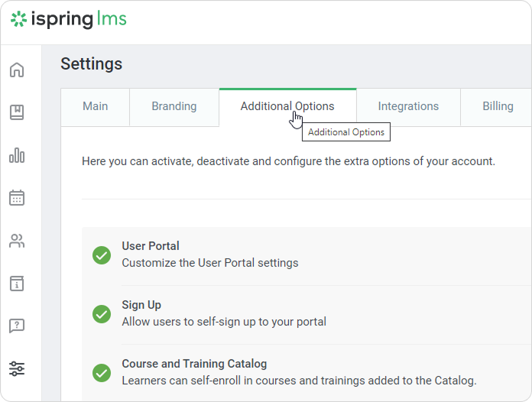Open the Sign Up option
The image size is (532, 402).
(141, 305)
